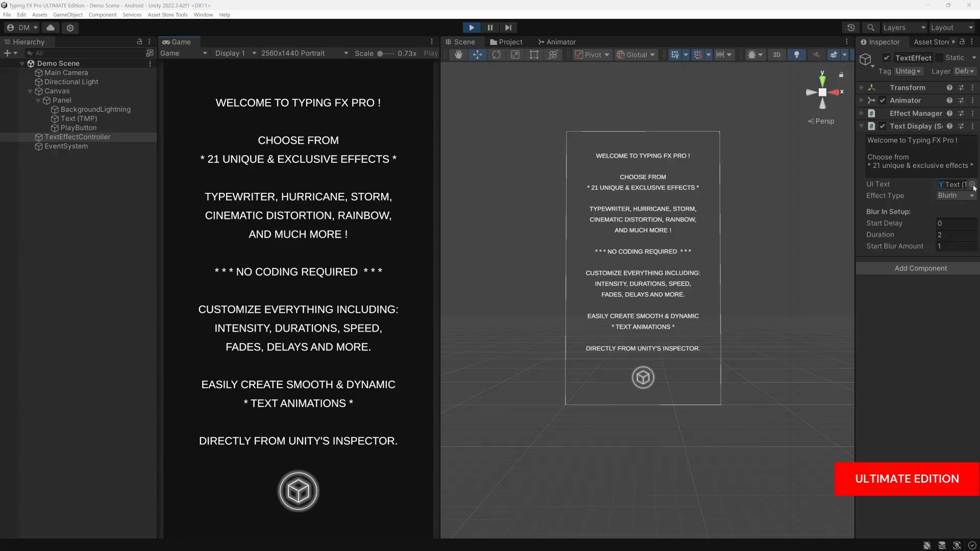The width and height of the screenshot is (980, 551).
Task: Open the debug draw mode bug icon
Action: click(x=751, y=55)
